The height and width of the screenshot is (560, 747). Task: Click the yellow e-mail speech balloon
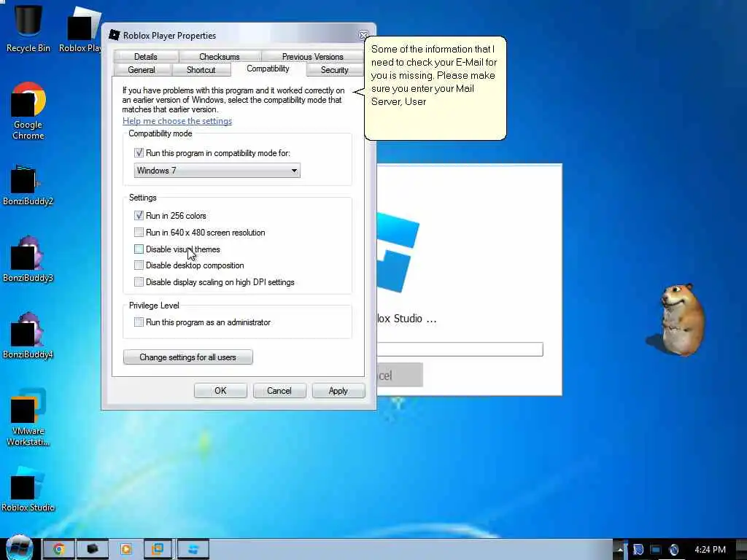point(435,88)
